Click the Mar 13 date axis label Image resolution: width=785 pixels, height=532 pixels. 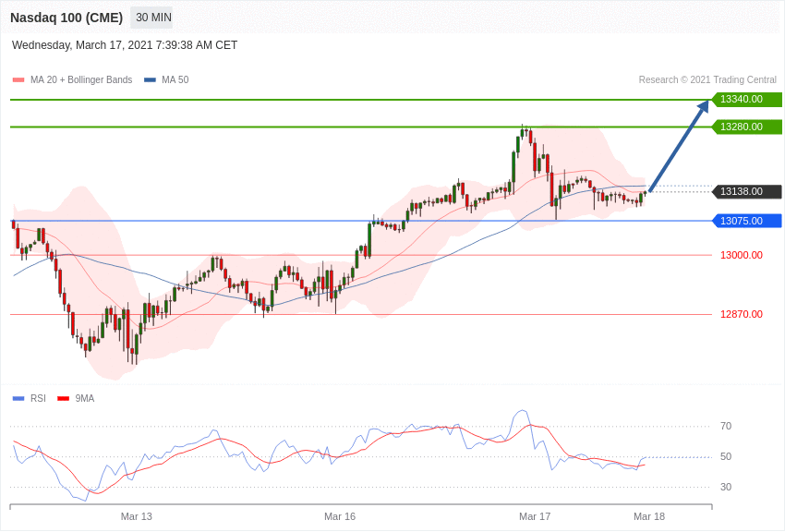(136, 516)
